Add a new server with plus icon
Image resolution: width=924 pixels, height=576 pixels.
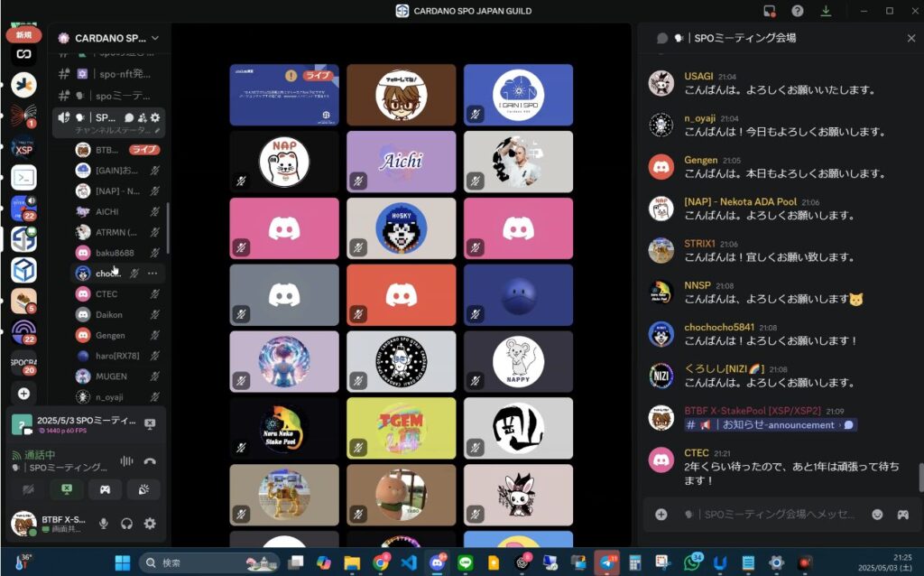coord(23,394)
